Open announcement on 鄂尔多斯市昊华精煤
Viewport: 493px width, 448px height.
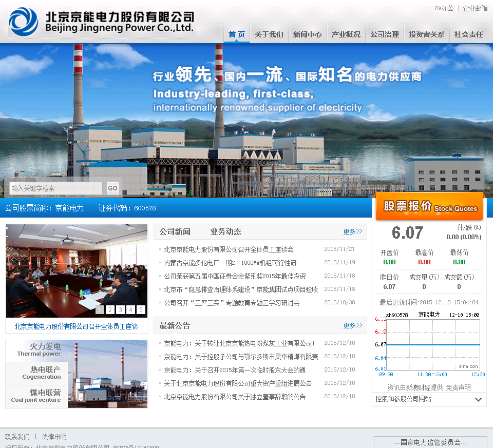241,357
